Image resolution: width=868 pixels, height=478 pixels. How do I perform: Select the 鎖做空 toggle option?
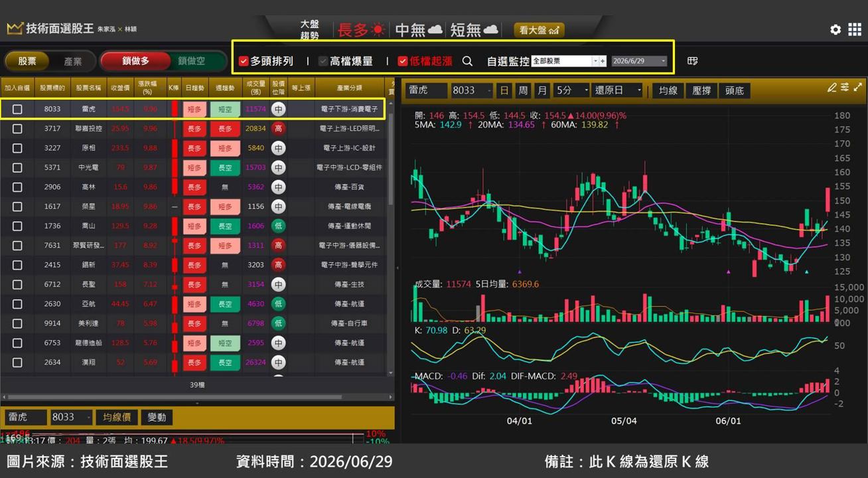tap(191, 61)
